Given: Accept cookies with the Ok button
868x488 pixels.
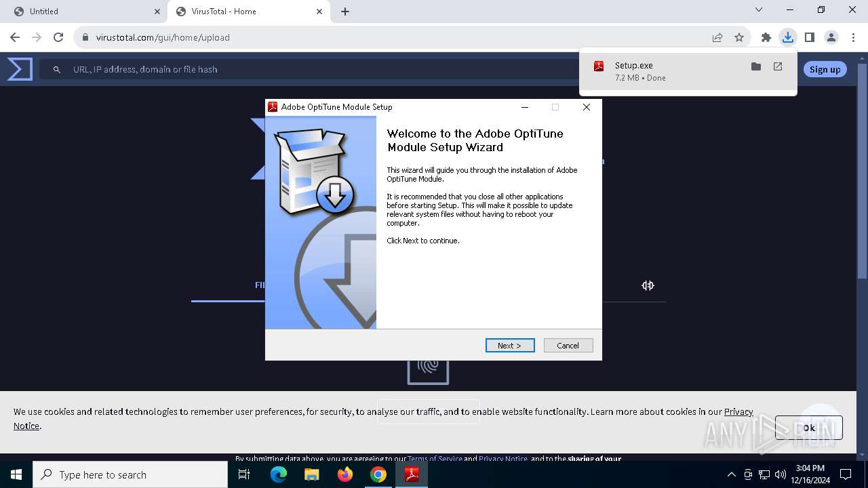Looking at the screenshot, I should [808, 428].
